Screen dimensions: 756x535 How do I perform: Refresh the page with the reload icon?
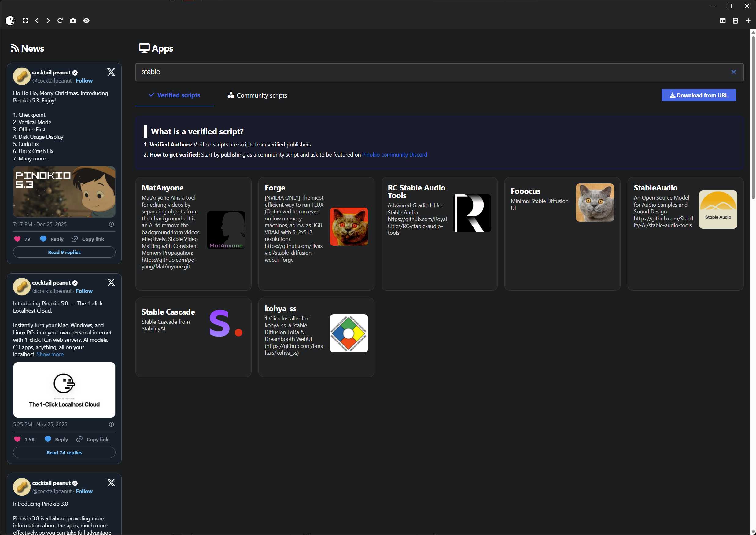tap(60, 20)
